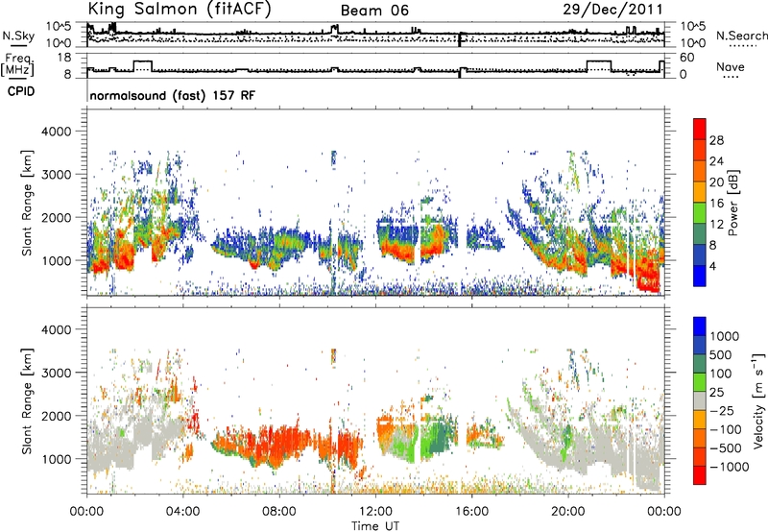Click the 04:00 time tick label

(x=183, y=512)
